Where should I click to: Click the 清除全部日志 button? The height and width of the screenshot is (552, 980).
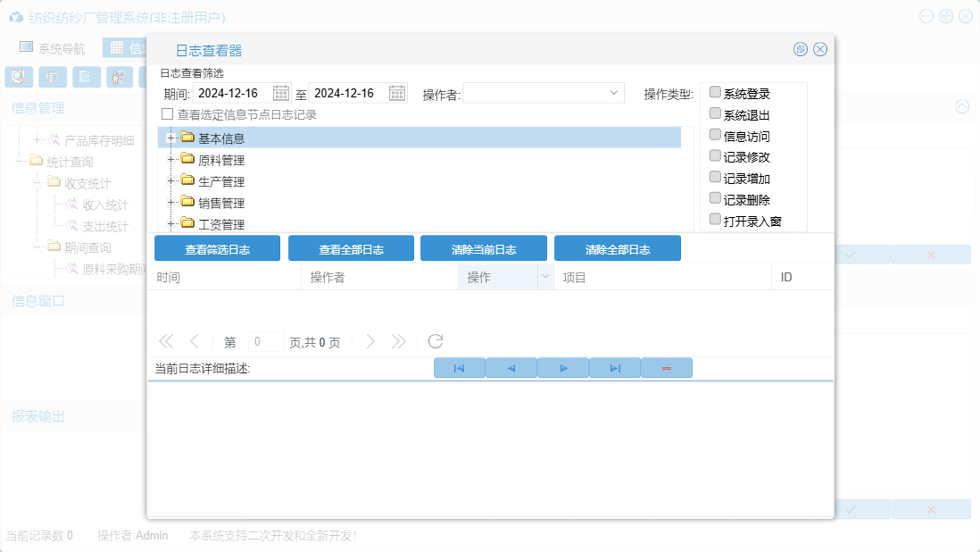[617, 249]
